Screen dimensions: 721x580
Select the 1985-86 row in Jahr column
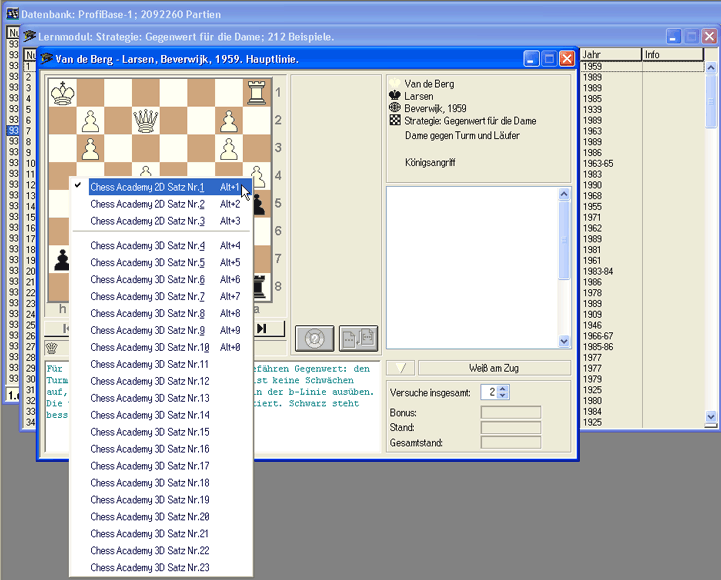tap(598, 347)
